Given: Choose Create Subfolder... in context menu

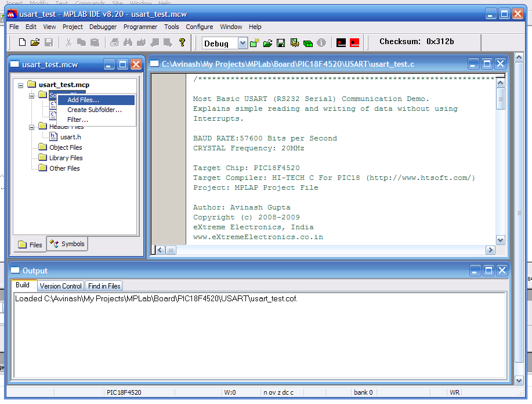Looking at the screenshot, I should (96, 110).
